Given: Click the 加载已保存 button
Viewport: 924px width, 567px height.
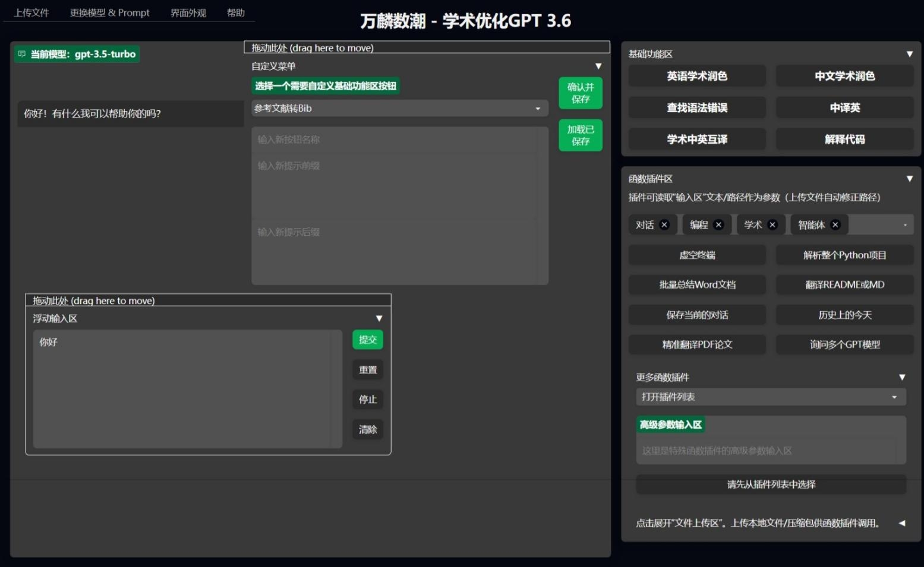Looking at the screenshot, I should (581, 135).
